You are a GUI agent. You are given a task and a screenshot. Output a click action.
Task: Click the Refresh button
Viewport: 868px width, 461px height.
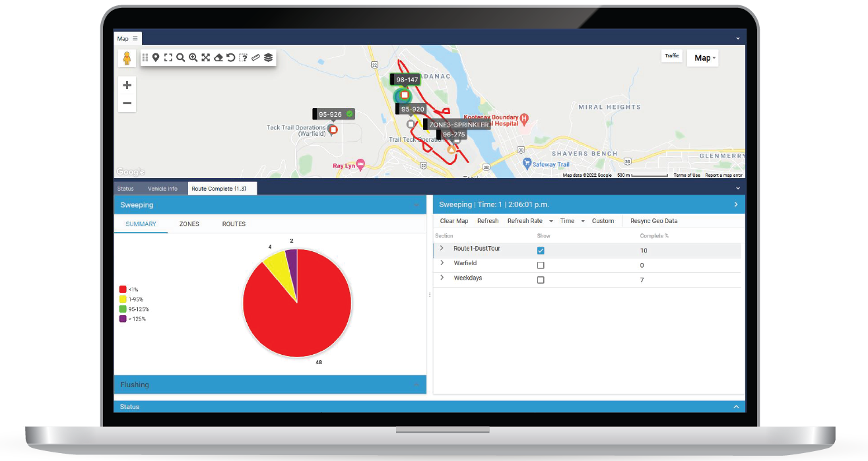click(x=488, y=221)
